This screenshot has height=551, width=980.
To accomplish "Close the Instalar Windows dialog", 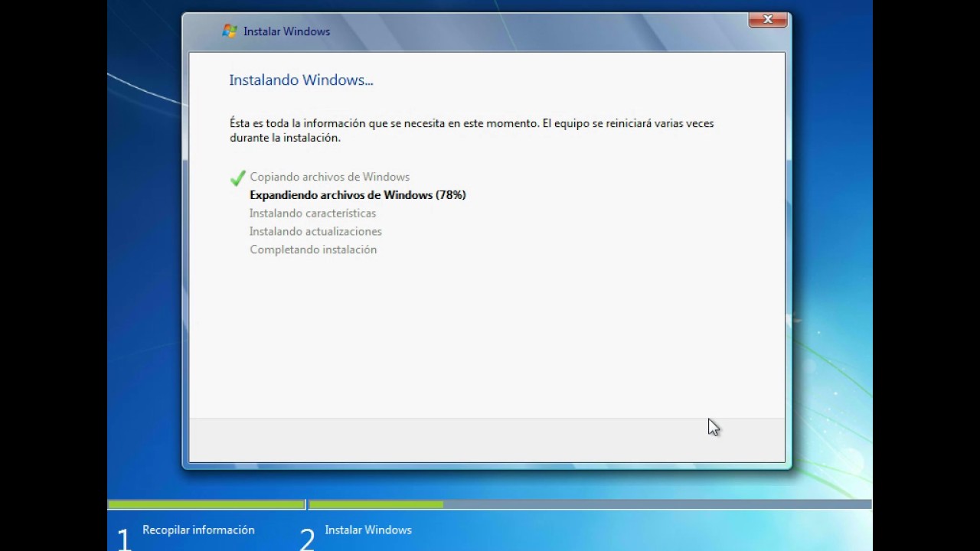I will pos(768,20).
